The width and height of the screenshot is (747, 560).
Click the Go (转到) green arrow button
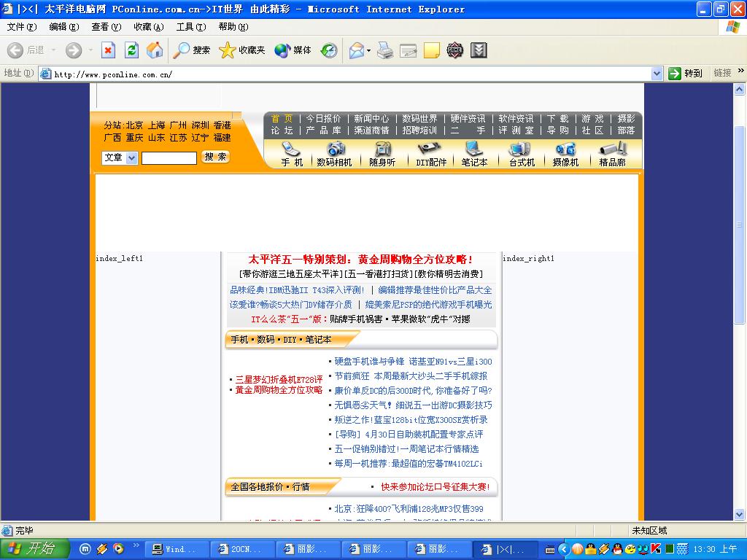point(686,74)
